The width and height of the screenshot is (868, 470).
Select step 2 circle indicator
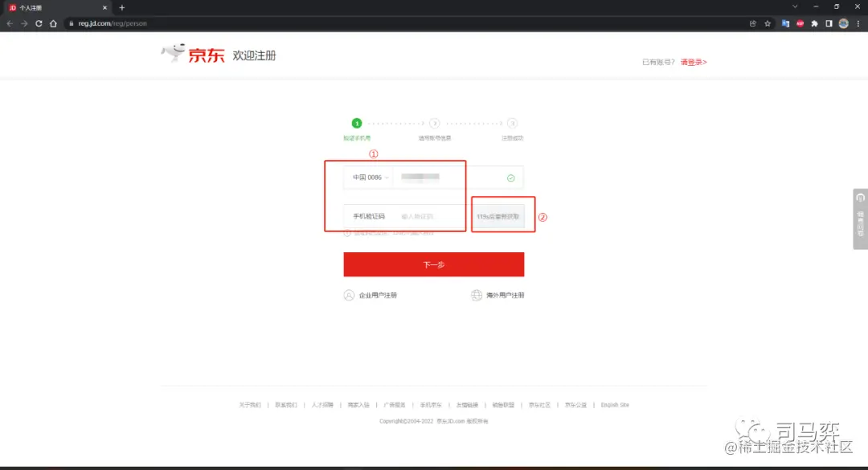(x=435, y=123)
